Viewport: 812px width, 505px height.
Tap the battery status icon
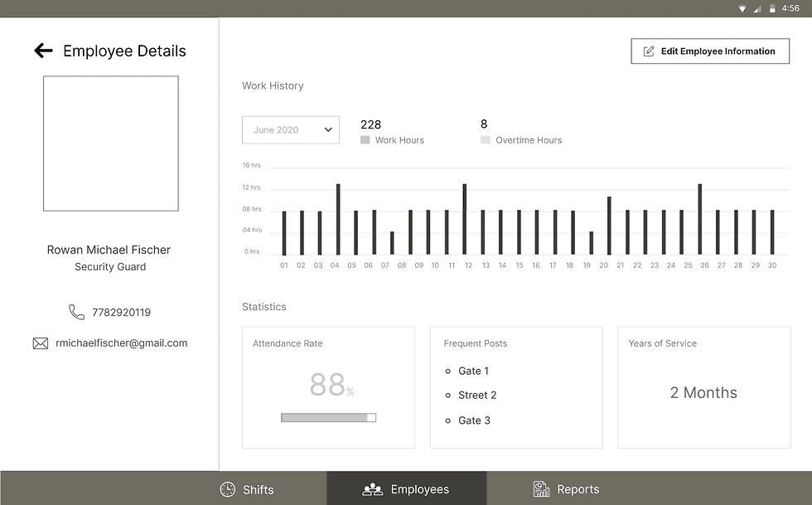772,8
